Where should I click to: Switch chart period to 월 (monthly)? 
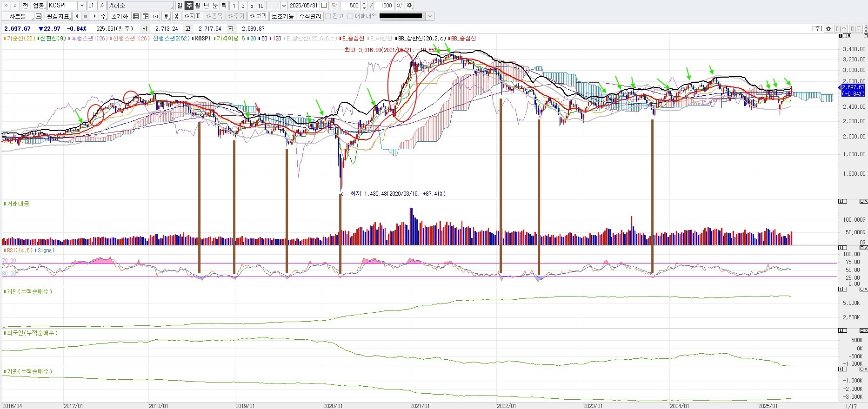tap(198, 6)
